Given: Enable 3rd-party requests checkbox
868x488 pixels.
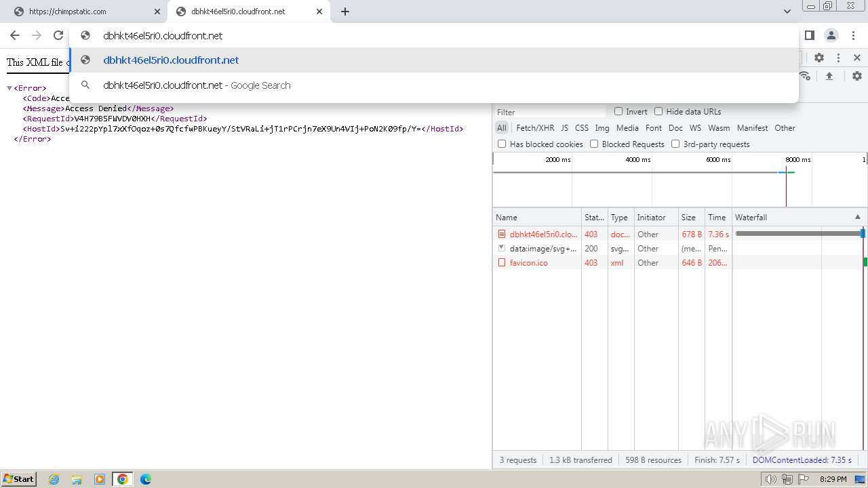Looking at the screenshot, I should coord(675,144).
